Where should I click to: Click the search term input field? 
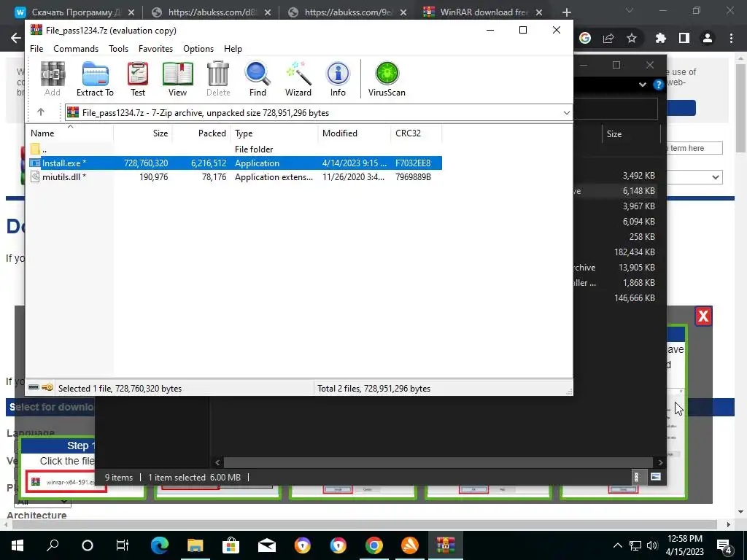click(694, 148)
